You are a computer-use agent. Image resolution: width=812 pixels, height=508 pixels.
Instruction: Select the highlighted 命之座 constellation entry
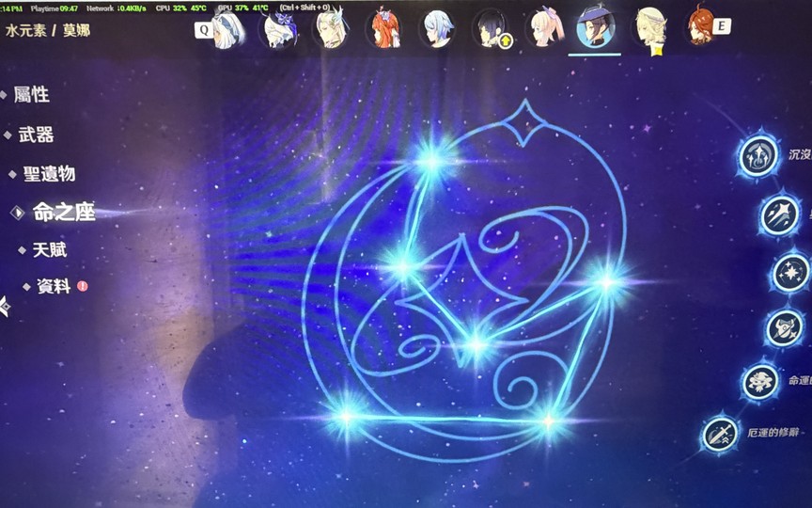[64, 212]
